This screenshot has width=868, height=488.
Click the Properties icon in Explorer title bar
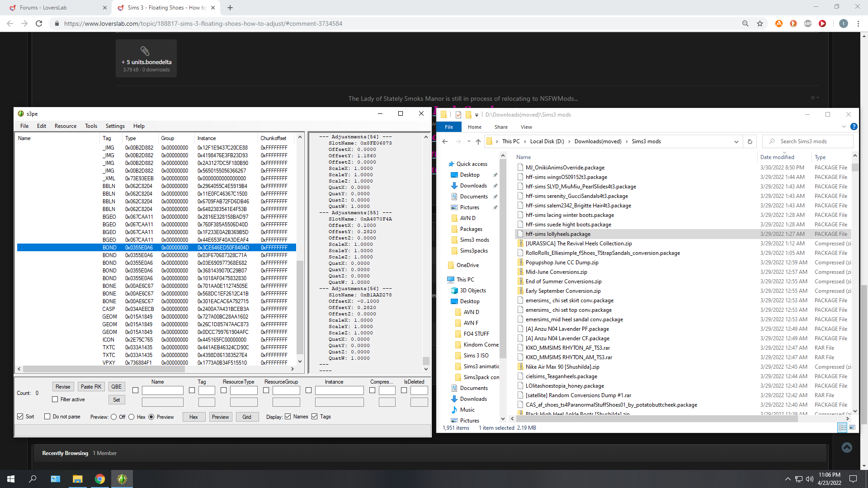click(x=458, y=115)
